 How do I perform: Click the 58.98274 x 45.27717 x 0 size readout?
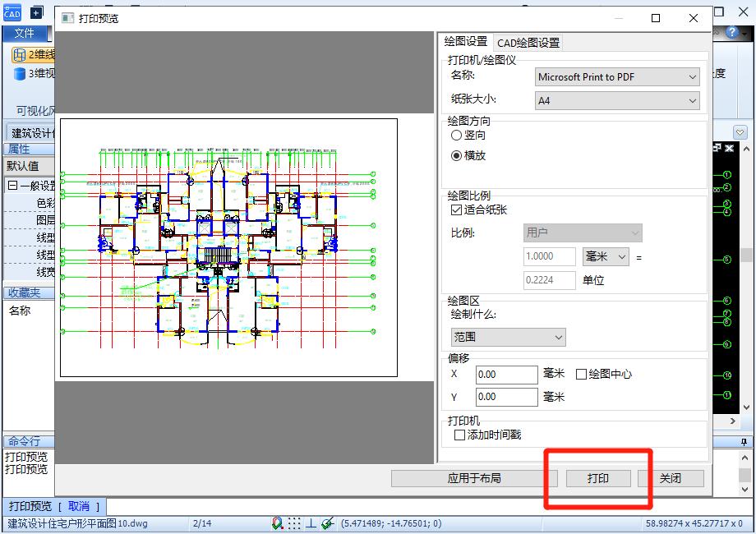pyautogui.click(x=694, y=523)
